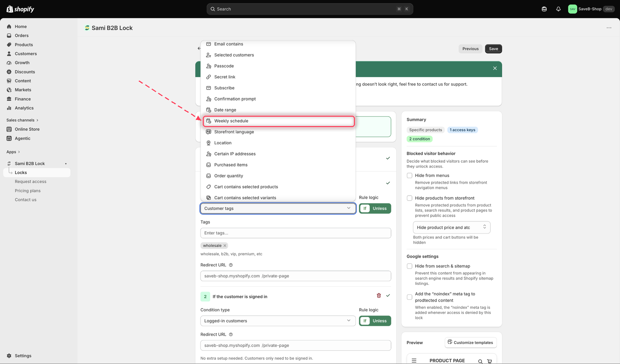Screen dimensions: 620x364
Task: Check Add the noindex meta tag option
Action: pyautogui.click(x=409, y=297)
